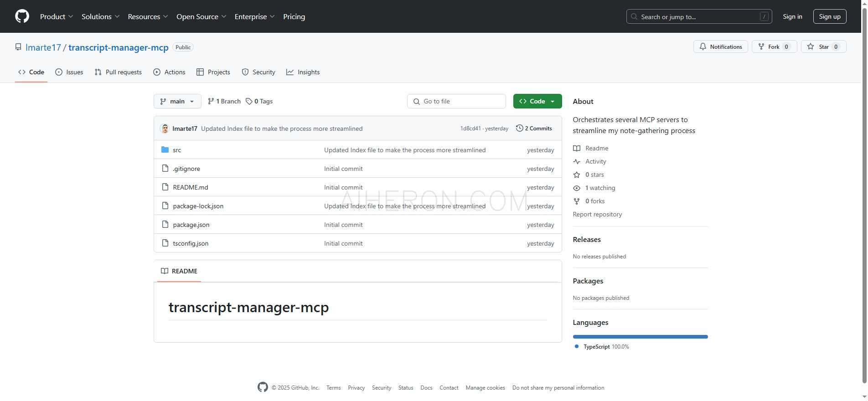Expand the Enterprise menu
Screen dimensions: 868x401
click(x=254, y=16)
